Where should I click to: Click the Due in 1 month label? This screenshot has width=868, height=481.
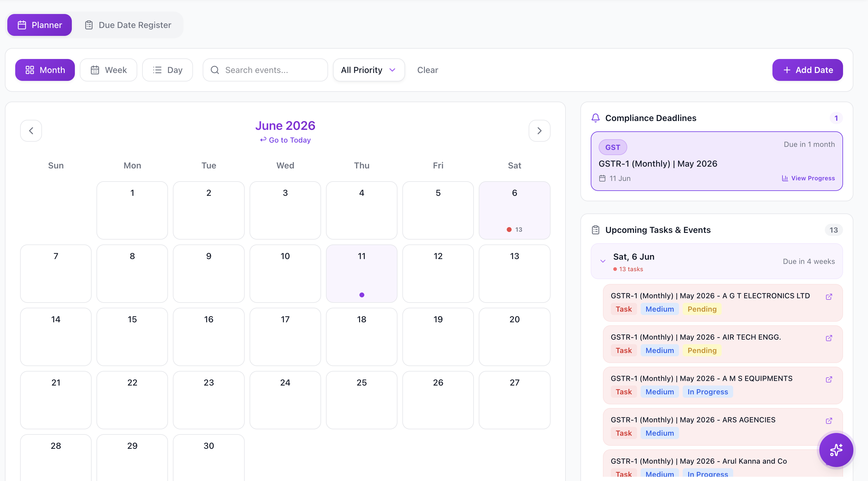click(x=809, y=144)
